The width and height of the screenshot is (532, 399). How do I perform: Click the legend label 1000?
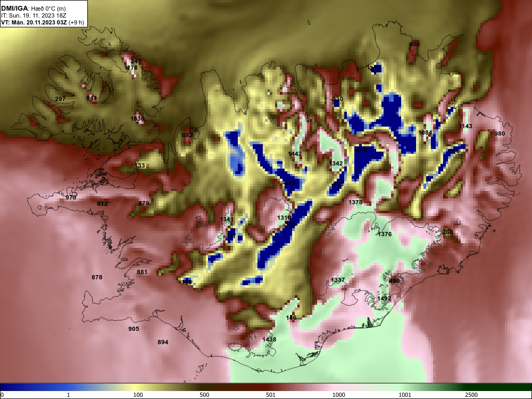(338, 395)
